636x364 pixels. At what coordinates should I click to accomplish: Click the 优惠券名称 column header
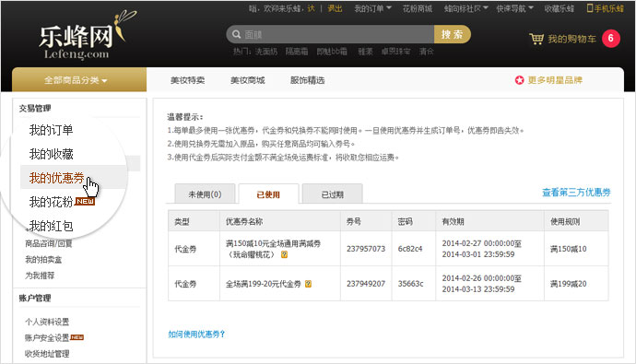click(x=244, y=221)
